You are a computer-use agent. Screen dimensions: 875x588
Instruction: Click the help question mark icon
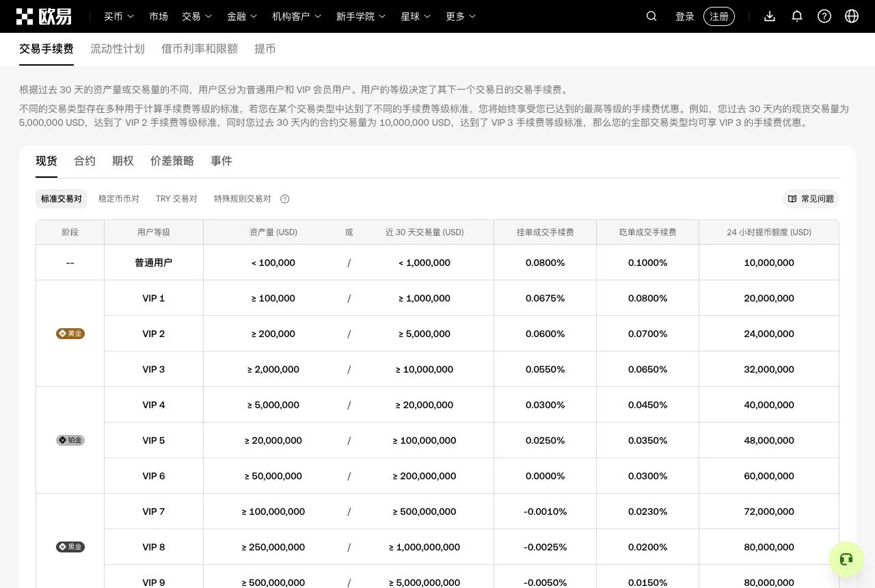pyautogui.click(x=824, y=16)
